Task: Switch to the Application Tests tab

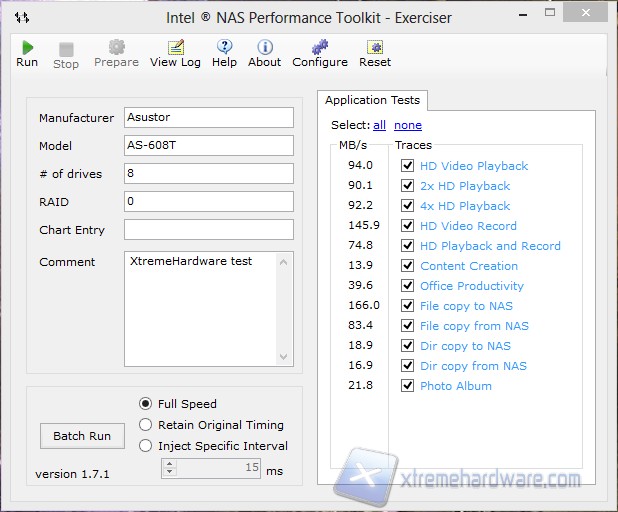Action: click(373, 100)
